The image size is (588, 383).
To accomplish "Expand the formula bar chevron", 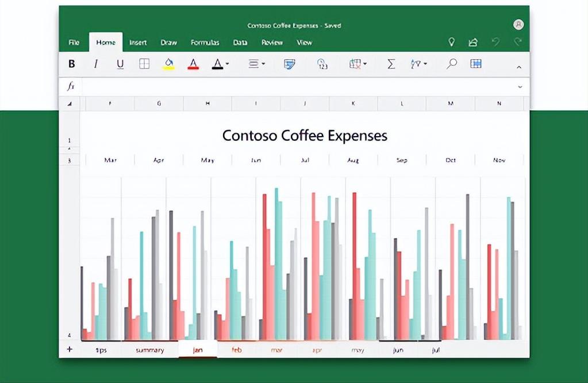I will point(520,87).
